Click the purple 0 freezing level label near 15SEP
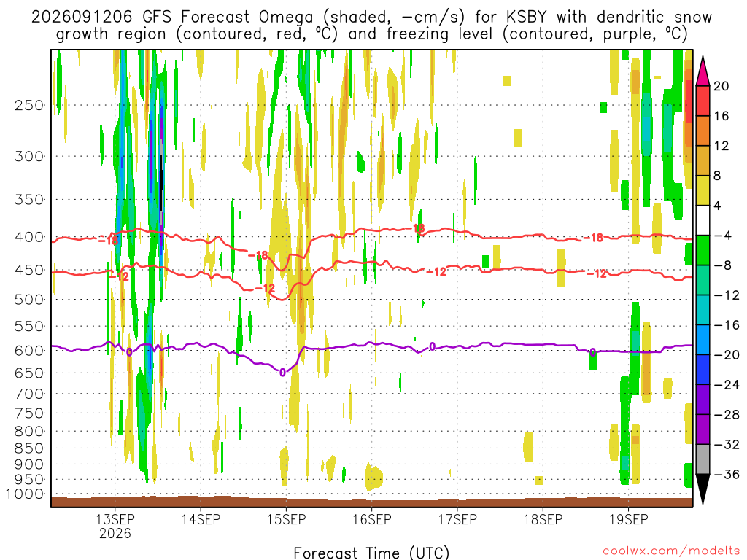Viewport: 747px width, 560px height. (x=282, y=373)
